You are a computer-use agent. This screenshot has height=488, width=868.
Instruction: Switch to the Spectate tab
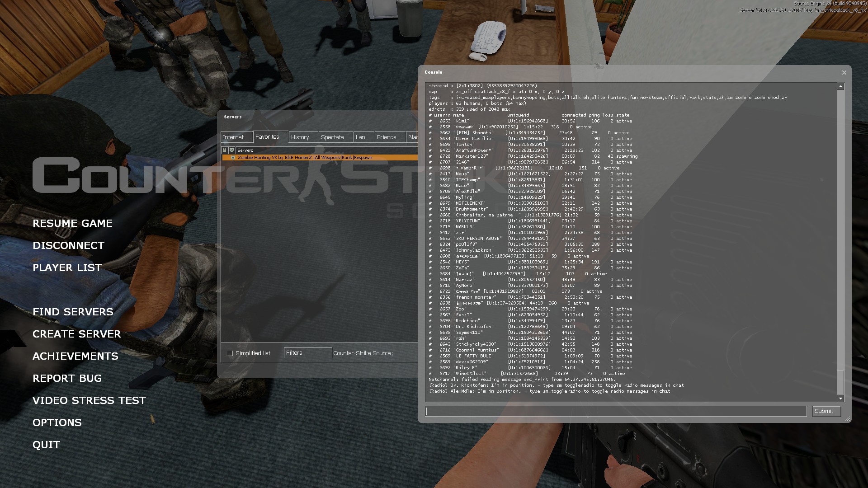click(x=336, y=137)
